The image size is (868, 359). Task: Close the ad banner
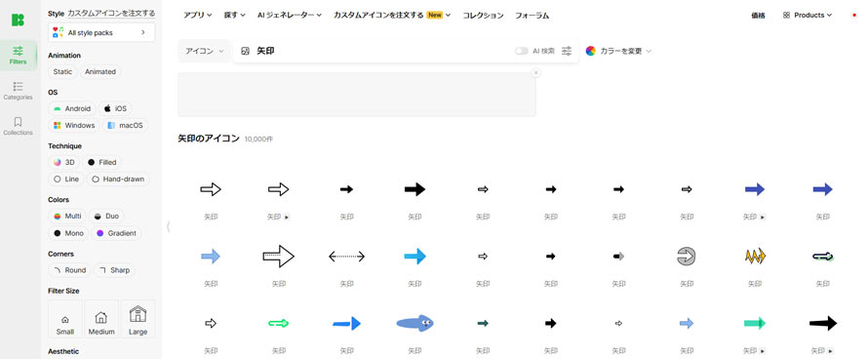tap(535, 72)
